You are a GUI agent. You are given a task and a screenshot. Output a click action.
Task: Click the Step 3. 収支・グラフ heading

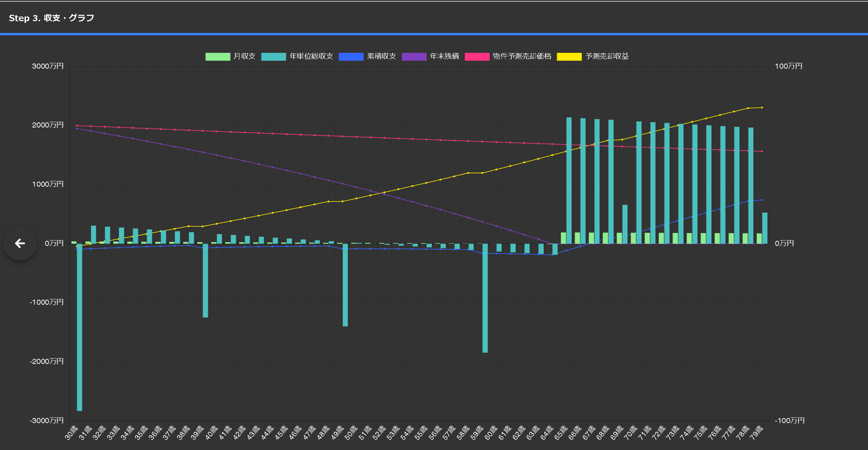click(51, 18)
